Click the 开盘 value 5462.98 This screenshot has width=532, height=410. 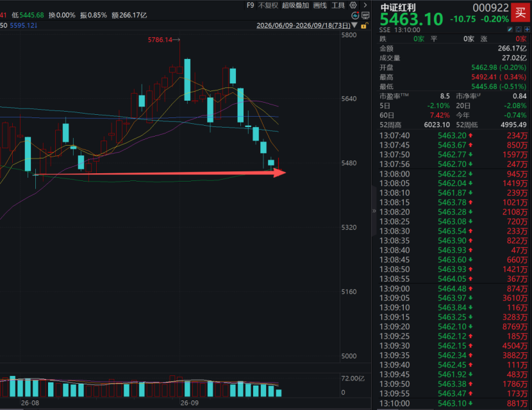484,67
